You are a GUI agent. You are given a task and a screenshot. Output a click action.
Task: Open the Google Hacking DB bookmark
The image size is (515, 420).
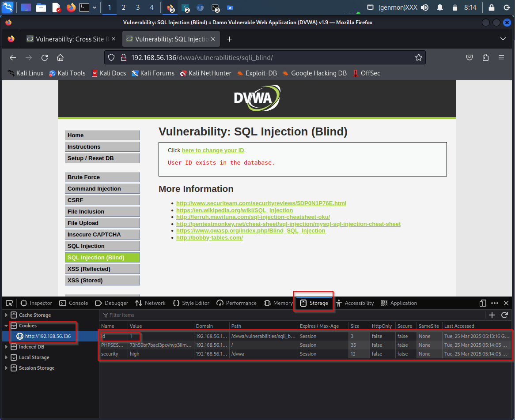pos(314,73)
